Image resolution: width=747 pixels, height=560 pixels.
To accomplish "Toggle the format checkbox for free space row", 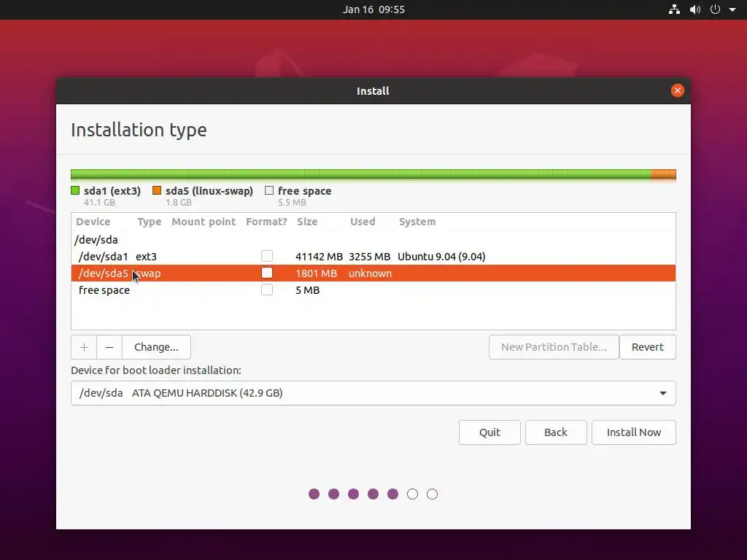I will (267, 289).
